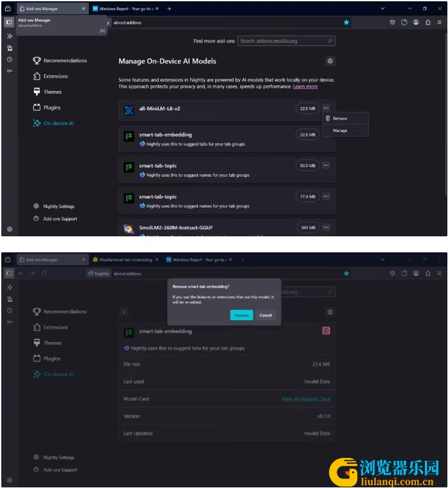
Task: Select On-device AI category in models list window
Action: click(x=53, y=123)
